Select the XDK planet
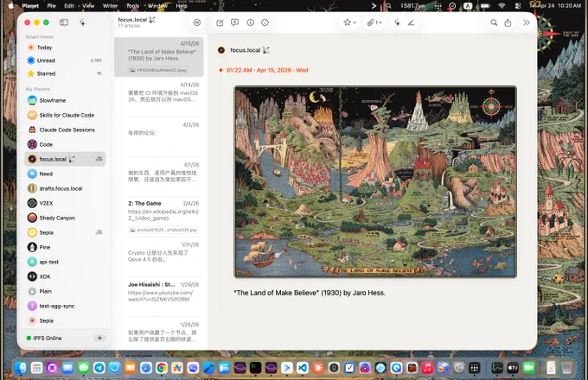 [x=65, y=276]
